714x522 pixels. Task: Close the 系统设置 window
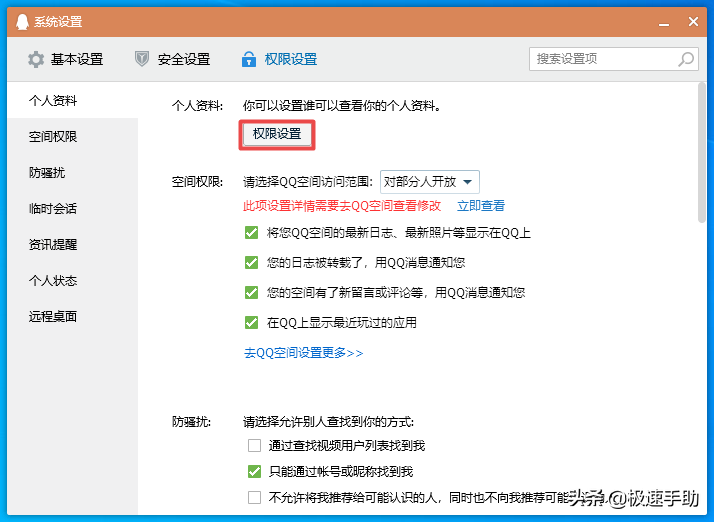693,21
